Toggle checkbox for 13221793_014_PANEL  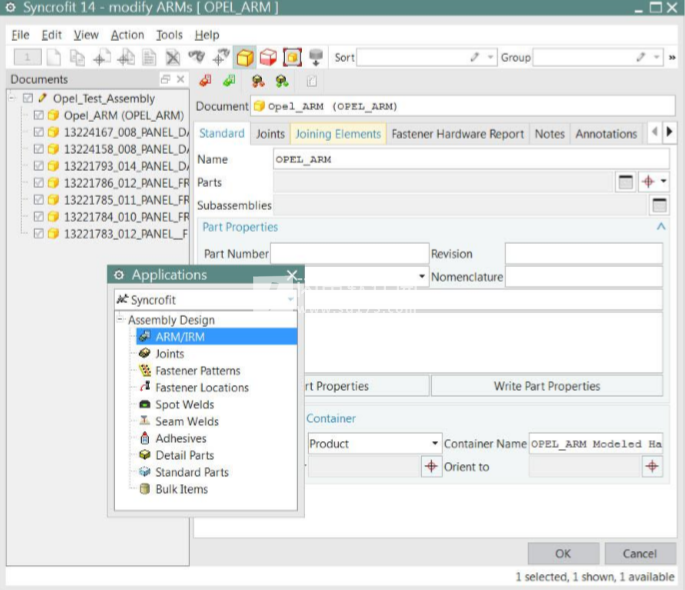(38, 166)
